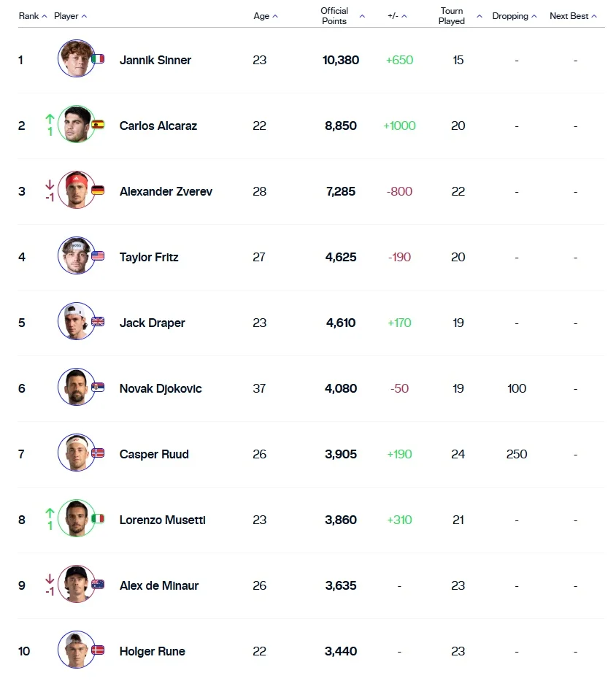Sort by Official Points column
The image size is (616, 681).
pyautogui.click(x=342, y=16)
